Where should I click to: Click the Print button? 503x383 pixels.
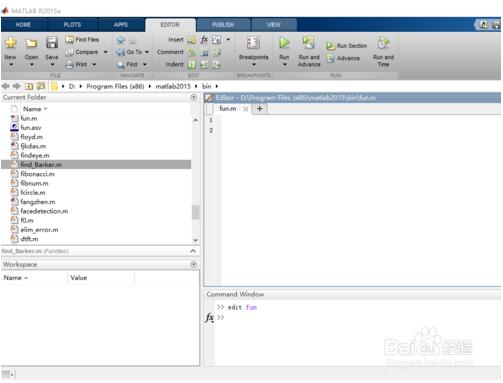(77, 64)
